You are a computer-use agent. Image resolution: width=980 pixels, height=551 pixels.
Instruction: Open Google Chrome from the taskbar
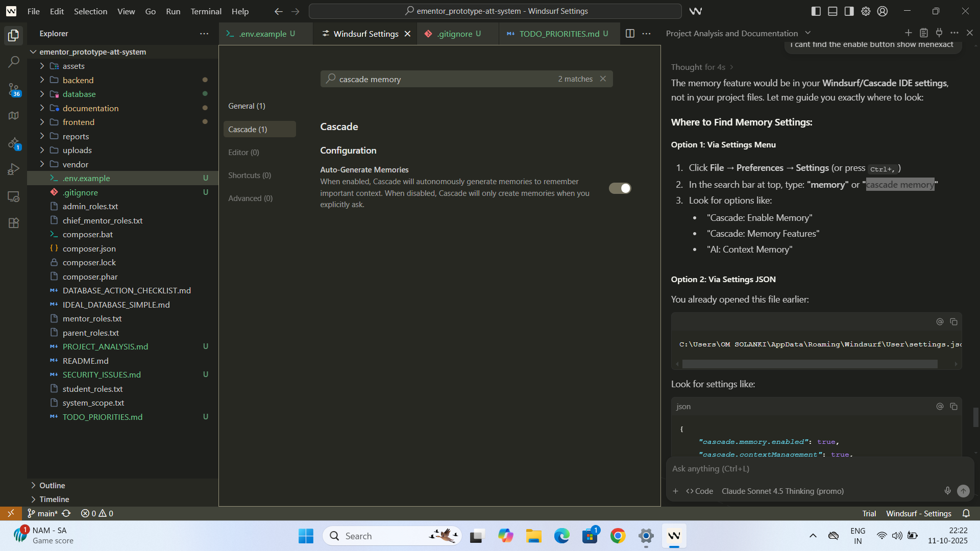click(618, 536)
